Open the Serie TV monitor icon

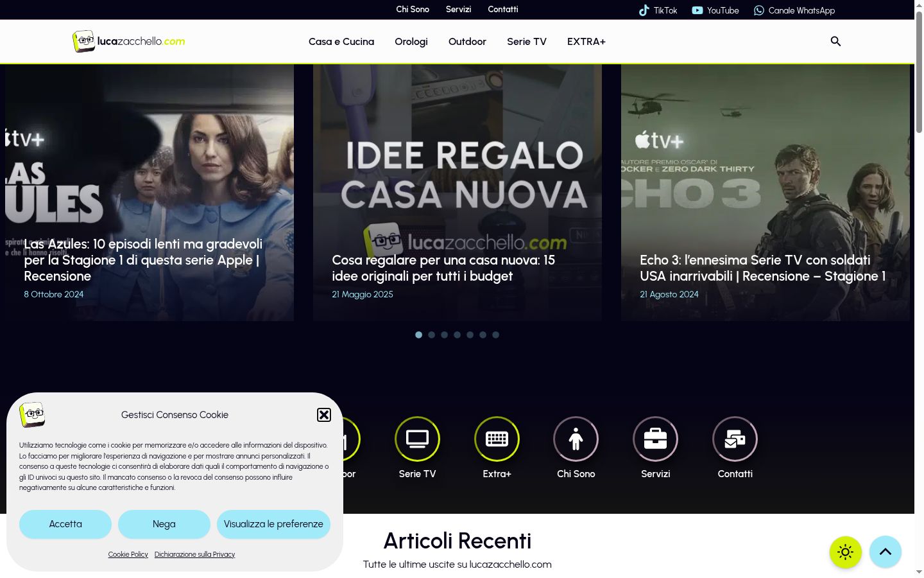tap(417, 439)
